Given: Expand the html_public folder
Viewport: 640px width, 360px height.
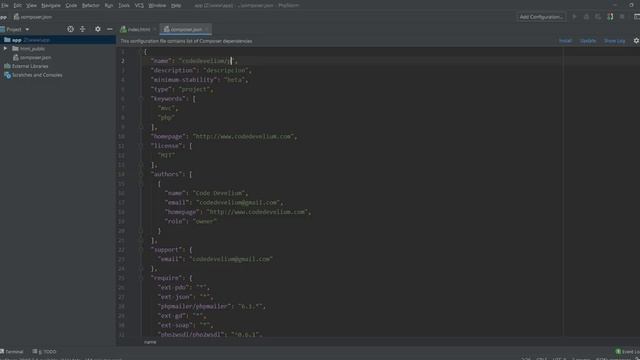Looking at the screenshot, I should click(5, 49).
